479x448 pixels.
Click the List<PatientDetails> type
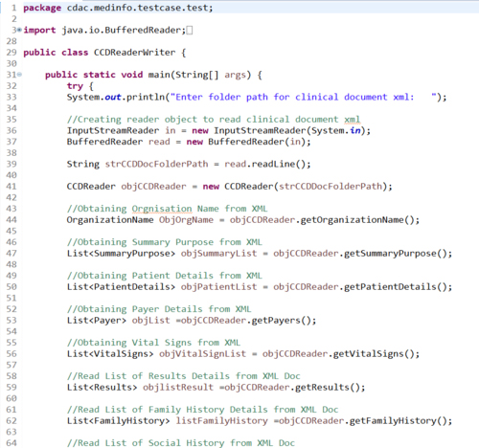(x=121, y=287)
